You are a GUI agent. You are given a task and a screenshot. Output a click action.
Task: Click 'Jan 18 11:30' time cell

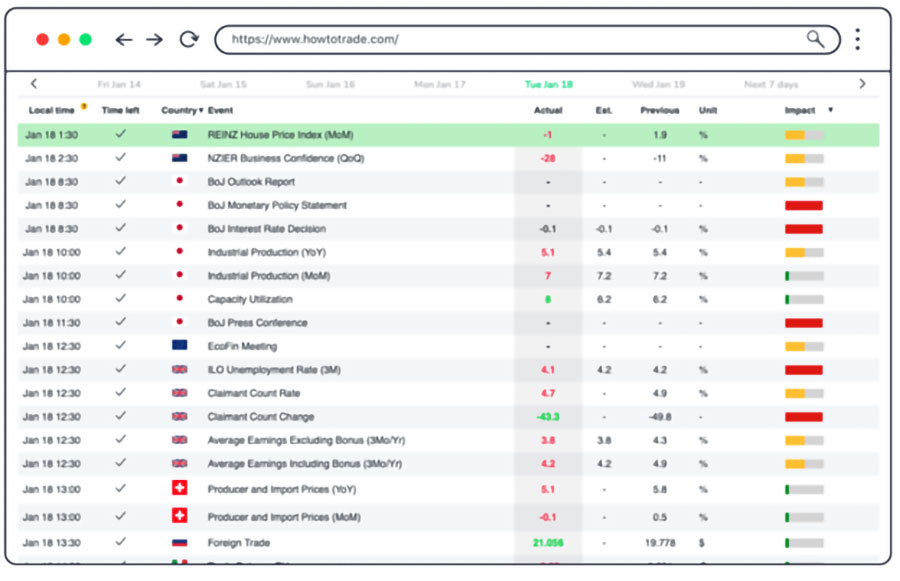coord(52,323)
